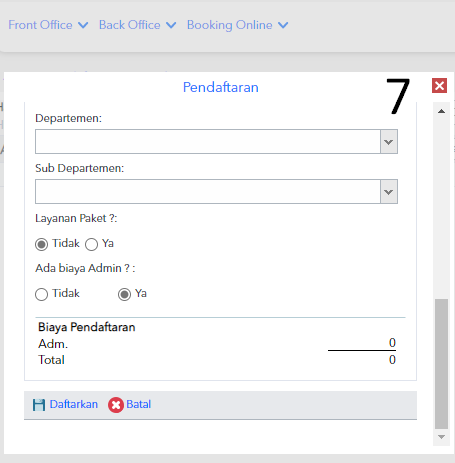Click the Daftarkan button text

[x=74, y=404]
